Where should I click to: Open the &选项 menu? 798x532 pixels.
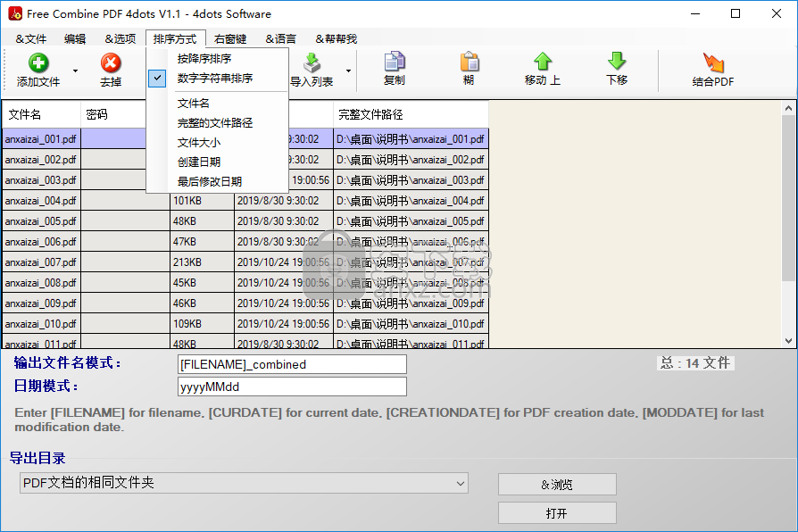[x=121, y=38]
